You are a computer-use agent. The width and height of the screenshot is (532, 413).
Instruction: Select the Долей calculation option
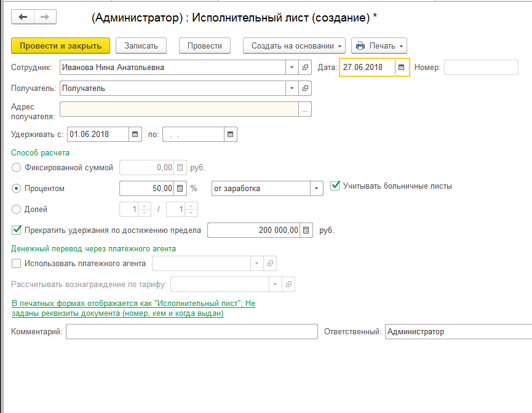click(17, 210)
